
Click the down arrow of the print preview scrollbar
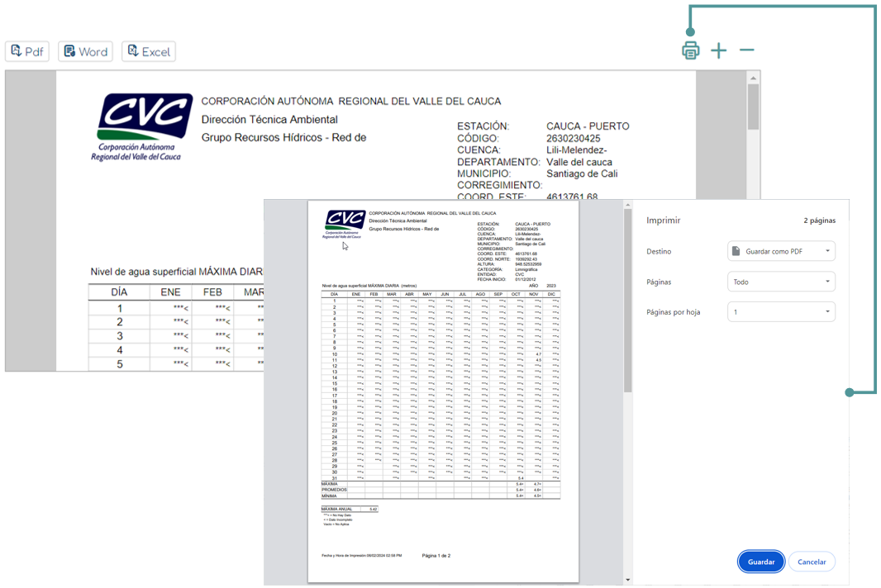627,580
